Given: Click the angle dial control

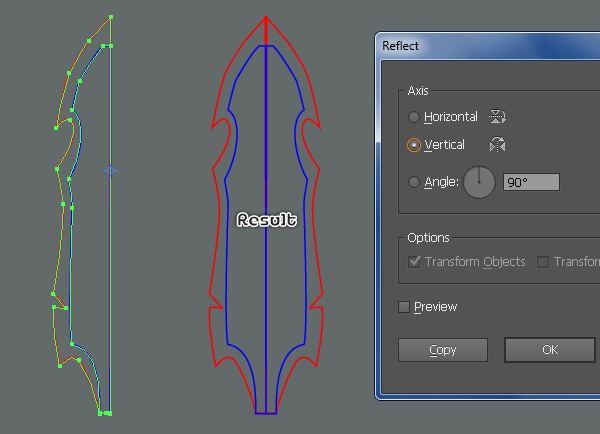Looking at the screenshot, I should coord(479,182).
